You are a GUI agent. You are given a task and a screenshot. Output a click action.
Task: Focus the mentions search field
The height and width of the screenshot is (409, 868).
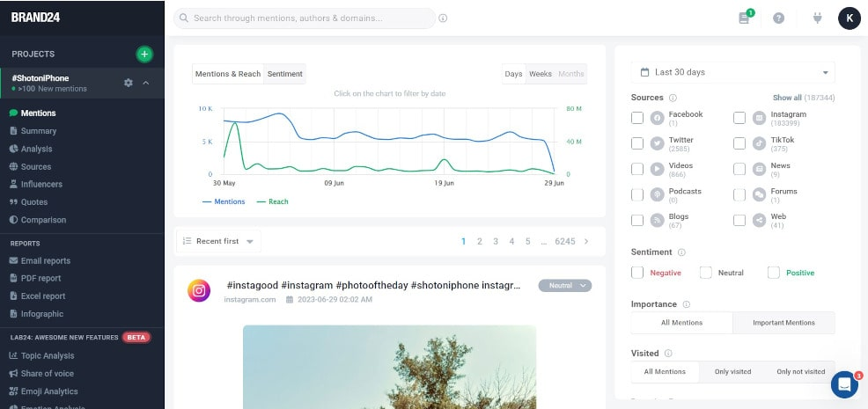pos(305,18)
